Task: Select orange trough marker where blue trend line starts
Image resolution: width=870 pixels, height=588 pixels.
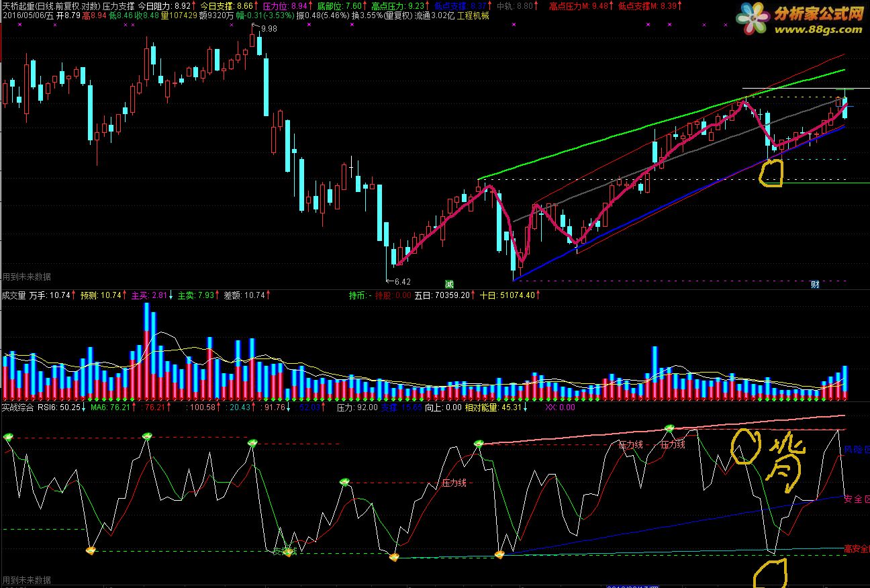Action: tap(499, 554)
